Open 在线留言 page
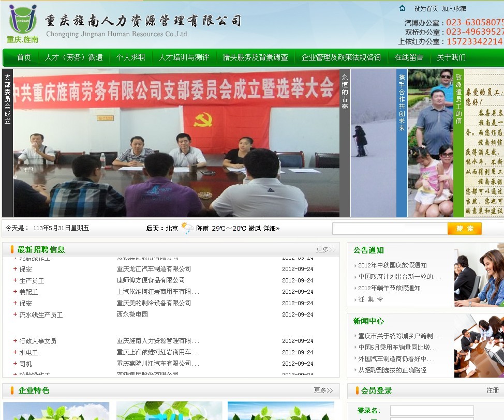 [x=409, y=57]
